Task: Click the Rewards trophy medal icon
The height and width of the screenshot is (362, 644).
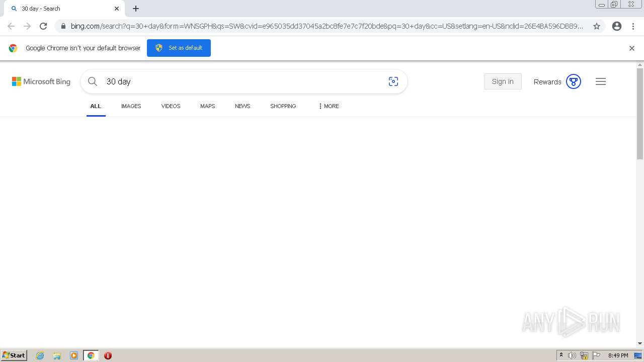Action: pyautogui.click(x=574, y=81)
